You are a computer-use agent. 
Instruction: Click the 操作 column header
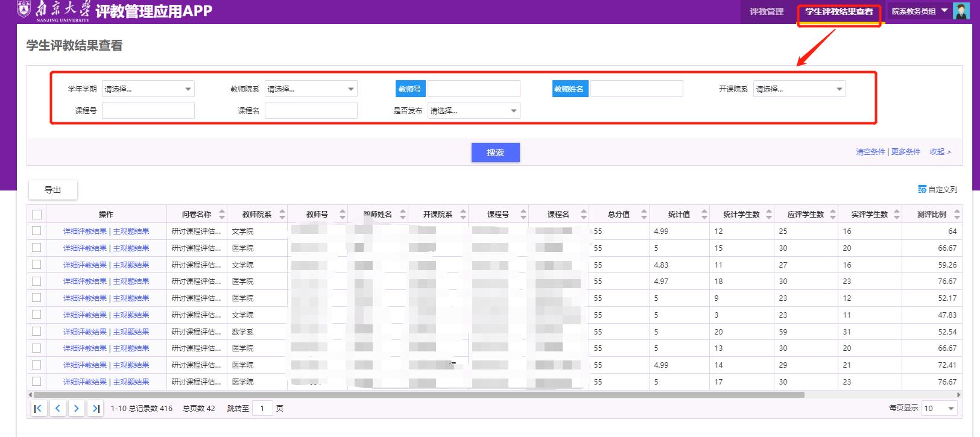coord(106,214)
